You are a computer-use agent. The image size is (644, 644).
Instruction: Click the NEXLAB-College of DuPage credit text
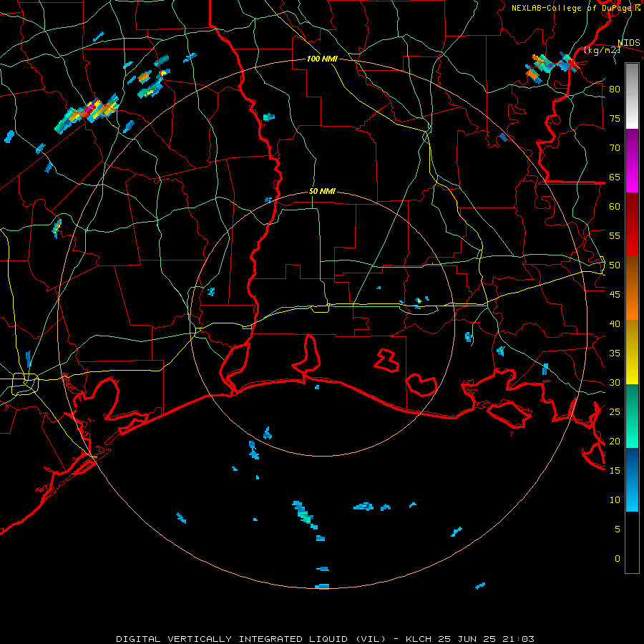point(572,8)
